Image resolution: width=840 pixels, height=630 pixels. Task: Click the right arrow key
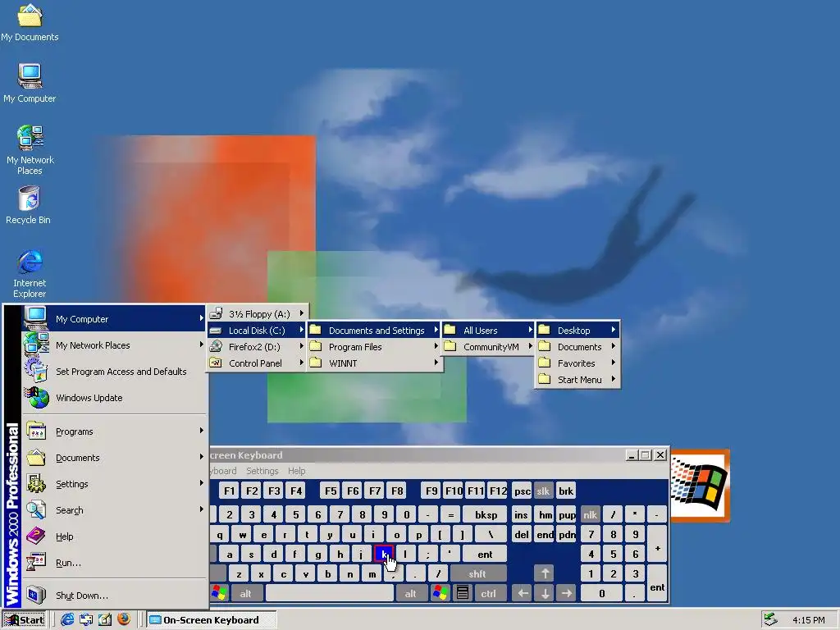[566, 594]
